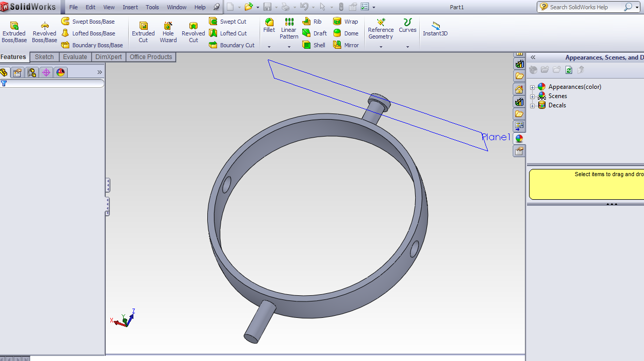Viewport: 644px width, 361px height.
Task: Select the Dome feature
Action: [x=346, y=33]
